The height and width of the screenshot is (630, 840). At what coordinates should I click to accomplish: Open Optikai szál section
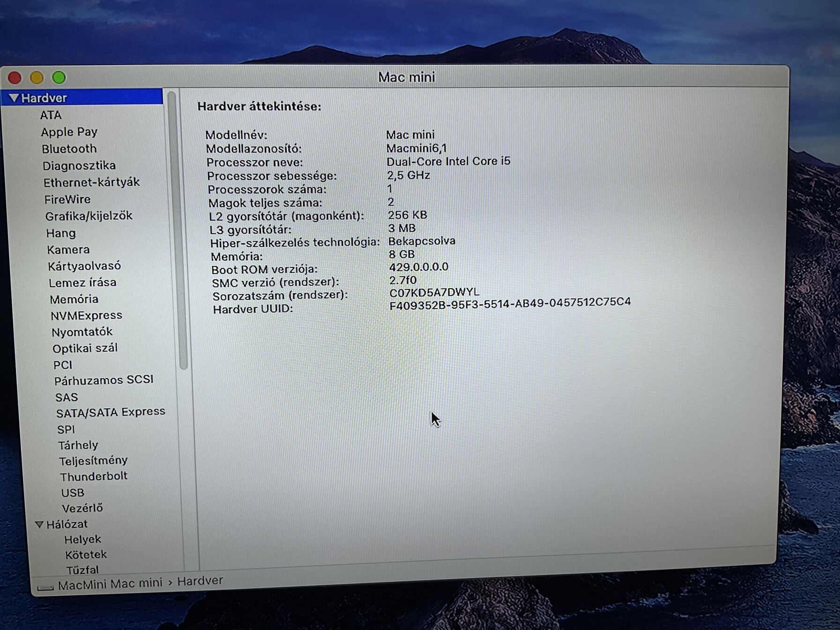click(85, 348)
